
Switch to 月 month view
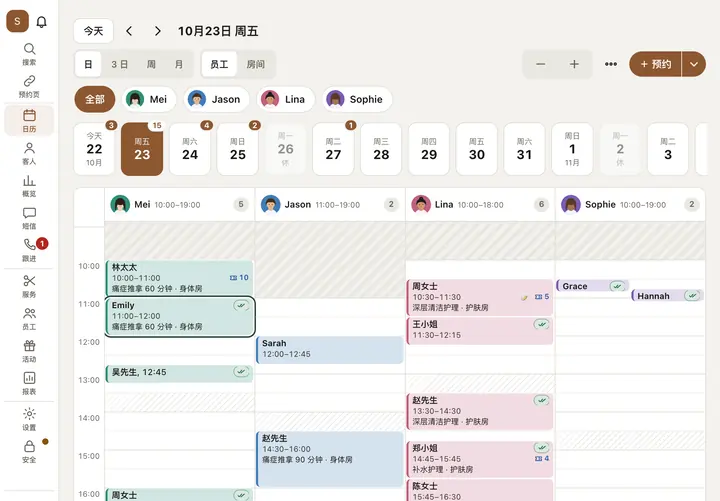[179, 64]
